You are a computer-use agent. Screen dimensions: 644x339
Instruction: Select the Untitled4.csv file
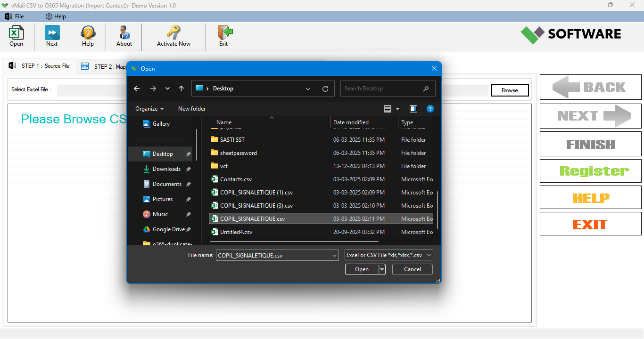(x=321, y=232)
